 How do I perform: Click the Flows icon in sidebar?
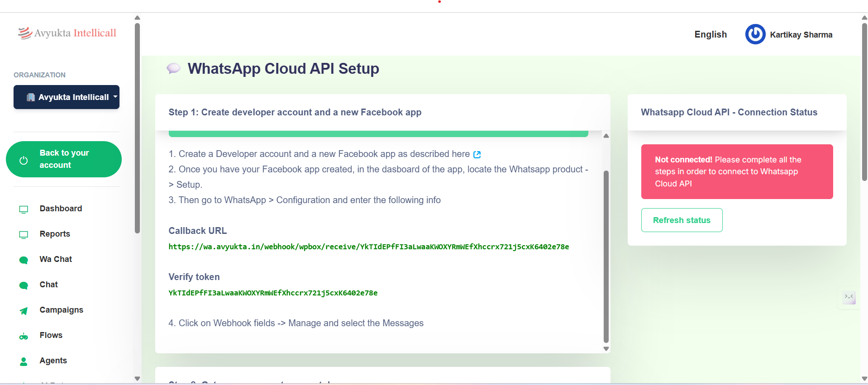(x=24, y=336)
